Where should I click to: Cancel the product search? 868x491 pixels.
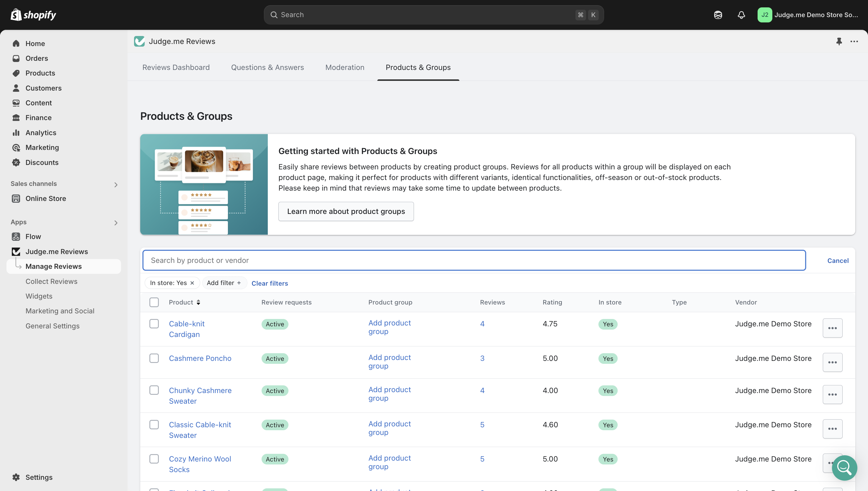coord(838,260)
